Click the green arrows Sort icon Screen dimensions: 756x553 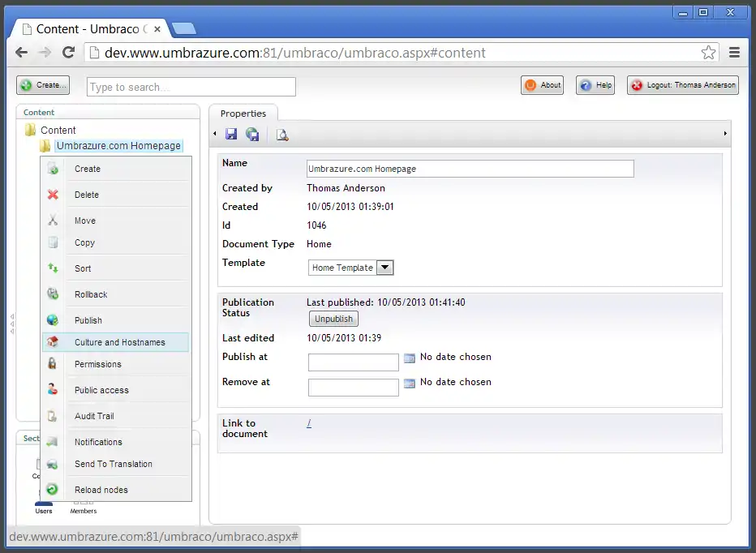pyautogui.click(x=53, y=268)
